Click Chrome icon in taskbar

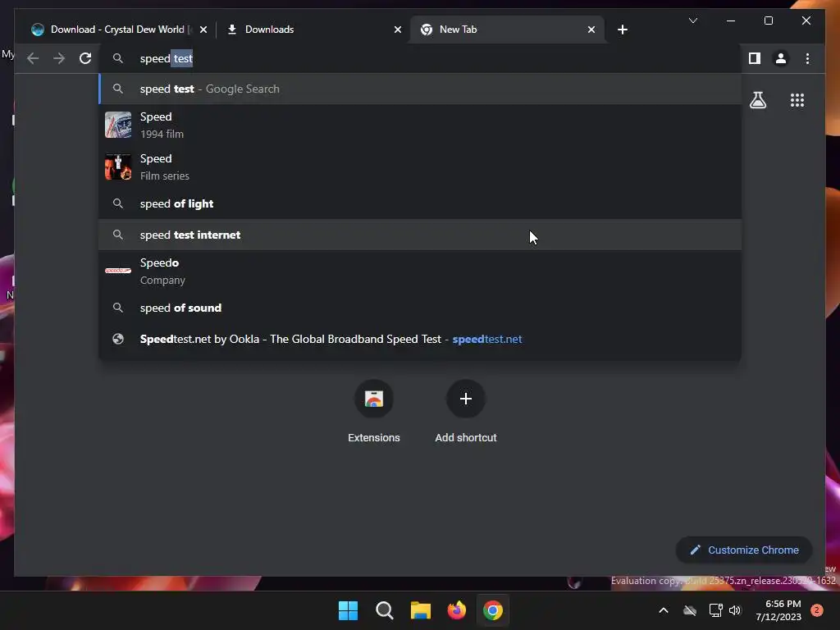tap(493, 610)
